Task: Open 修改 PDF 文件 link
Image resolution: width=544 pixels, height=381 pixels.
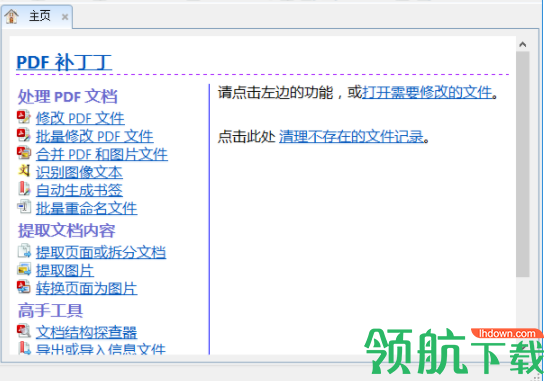Action: pyautogui.click(x=80, y=118)
